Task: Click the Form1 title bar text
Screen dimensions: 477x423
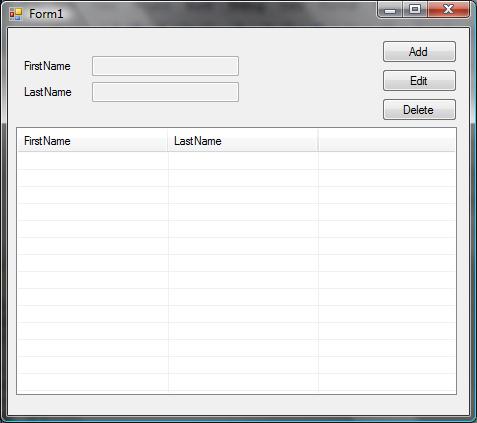Action: tap(46, 14)
